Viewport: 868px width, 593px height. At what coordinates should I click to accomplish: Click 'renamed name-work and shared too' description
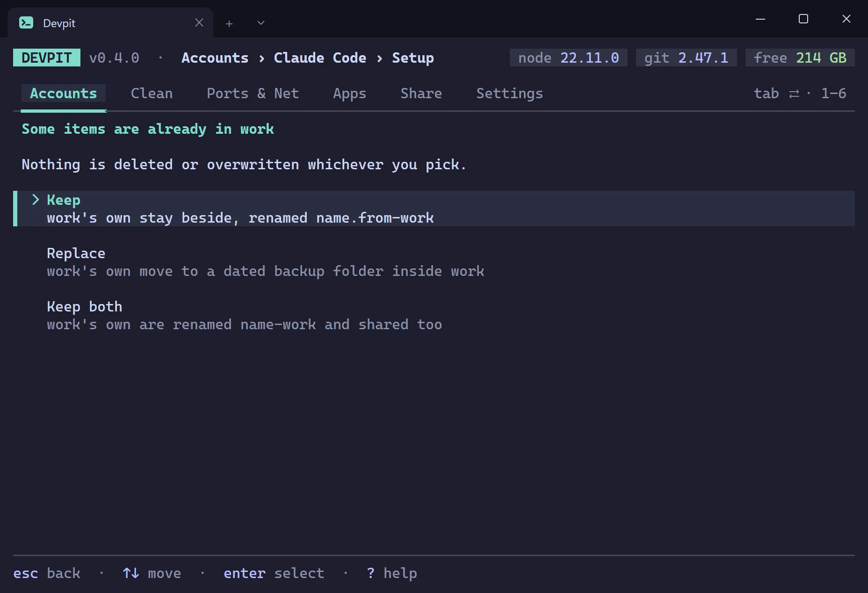[245, 325]
